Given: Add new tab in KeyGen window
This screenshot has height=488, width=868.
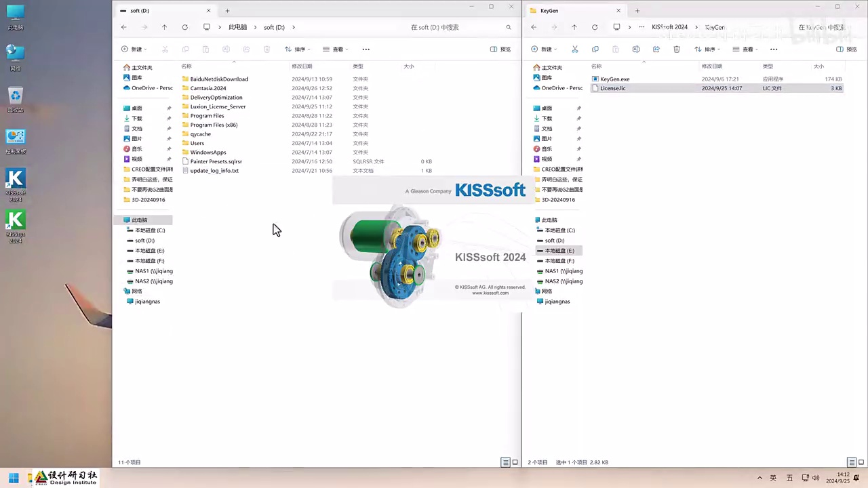Looking at the screenshot, I should [x=637, y=11].
